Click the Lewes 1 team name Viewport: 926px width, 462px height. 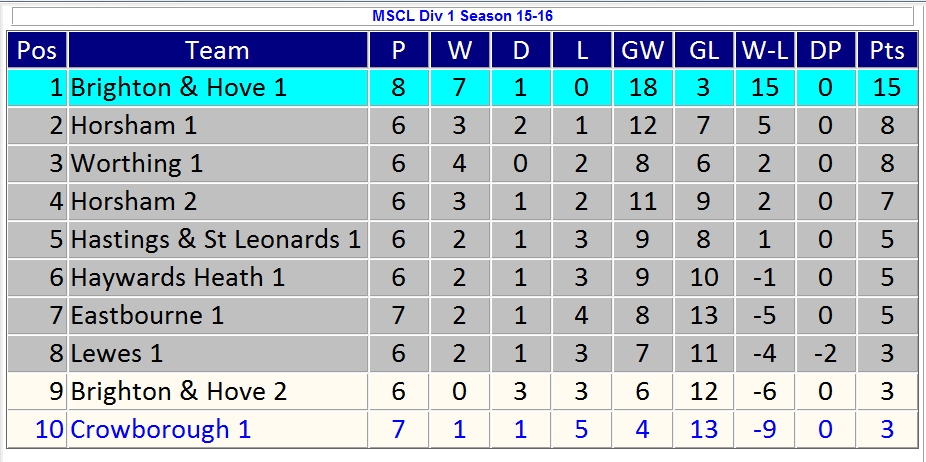(116, 353)
